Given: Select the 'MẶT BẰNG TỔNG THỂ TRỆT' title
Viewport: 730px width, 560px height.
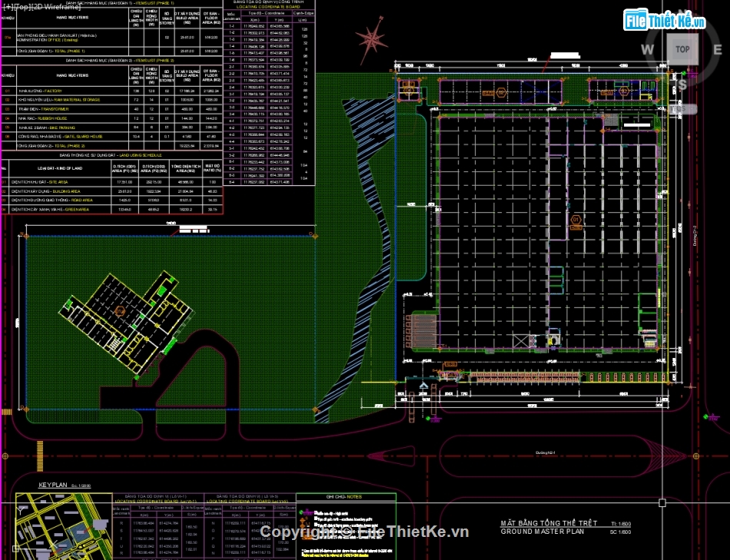Looking at the screenshot, I should [x=549, y=523].
